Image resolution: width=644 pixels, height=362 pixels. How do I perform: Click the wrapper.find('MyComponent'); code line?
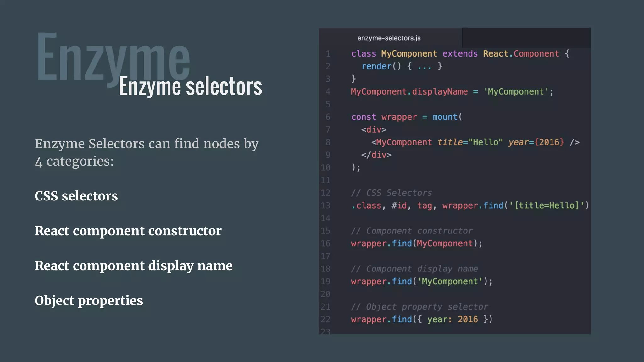[x=421, y=282]
